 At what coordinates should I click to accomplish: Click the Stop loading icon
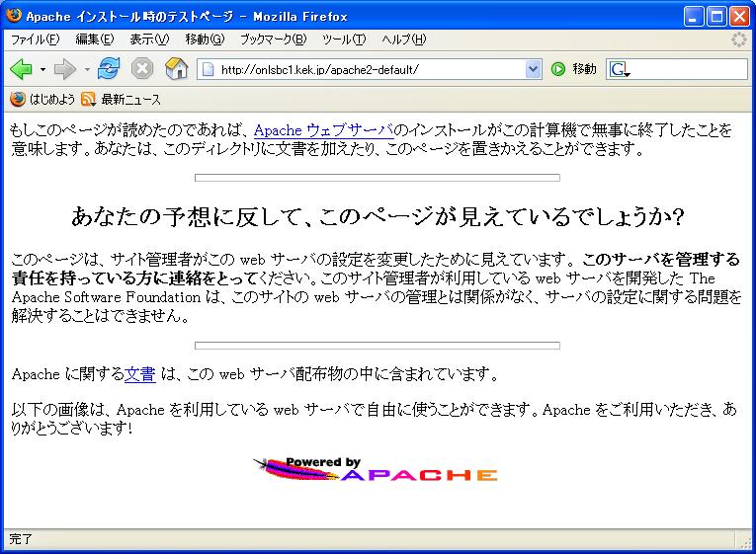coord(142,69)
